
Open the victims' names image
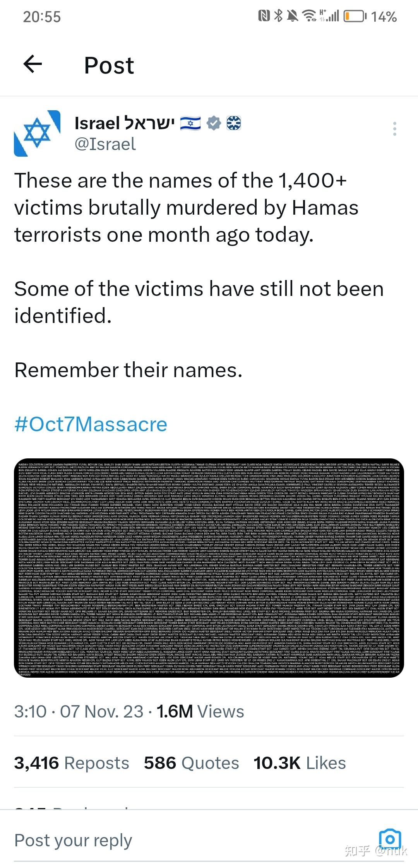click(x=209, y=569)
